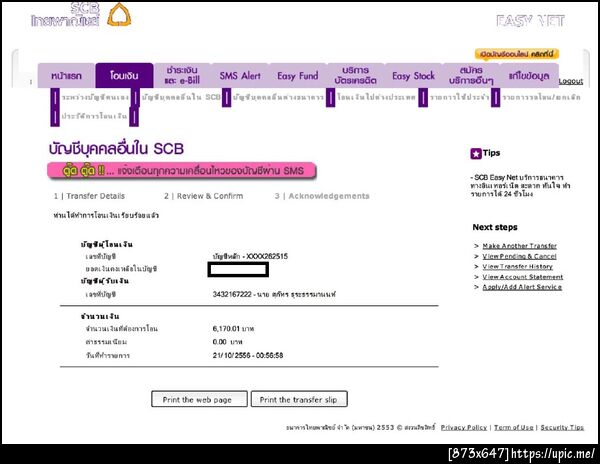Click the fee value 0.00
This screenshot has width=600, height=464.
pos(220,342)
